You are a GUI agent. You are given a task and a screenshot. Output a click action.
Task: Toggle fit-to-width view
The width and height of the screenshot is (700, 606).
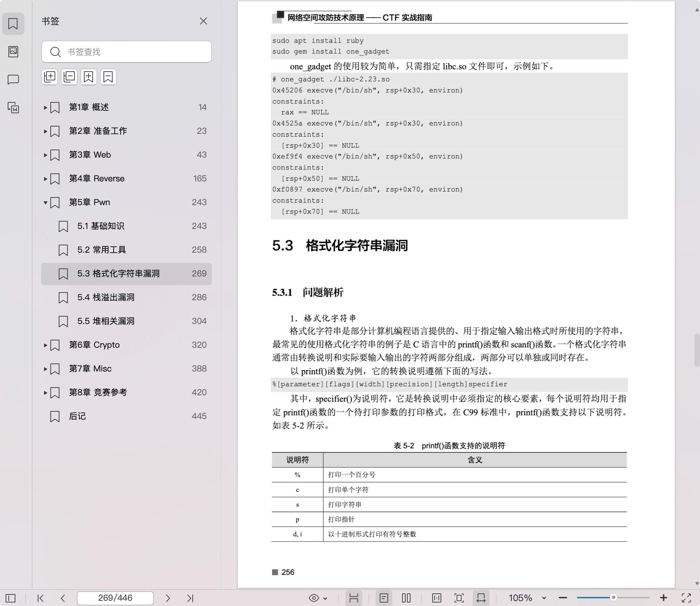pyautogui.click(x=481, y=598)
